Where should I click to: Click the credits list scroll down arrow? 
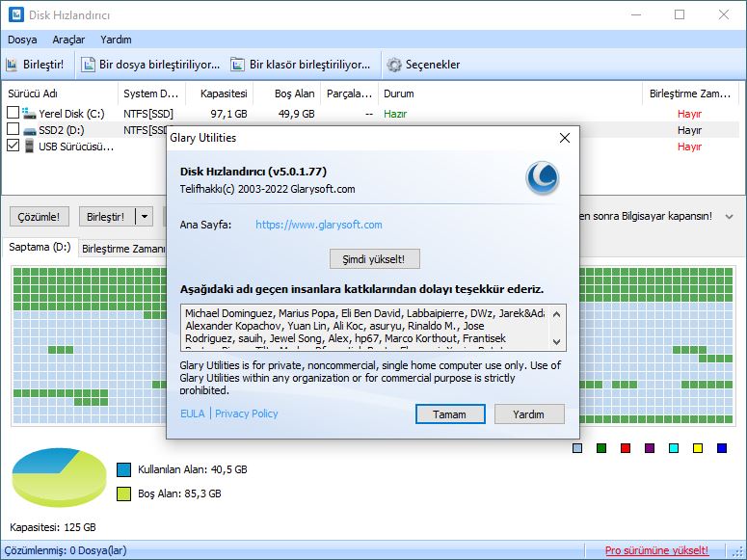pos(556,342)
